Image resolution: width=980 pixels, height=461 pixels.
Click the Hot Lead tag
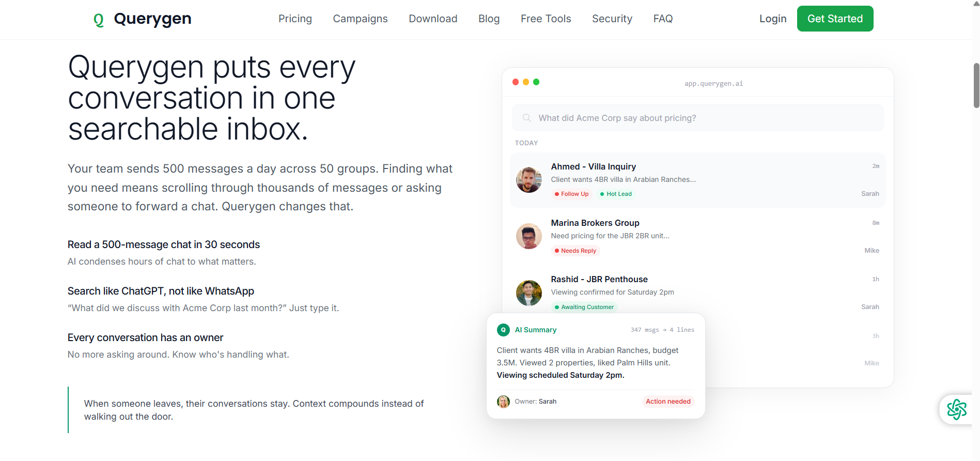tap(616, 194)
